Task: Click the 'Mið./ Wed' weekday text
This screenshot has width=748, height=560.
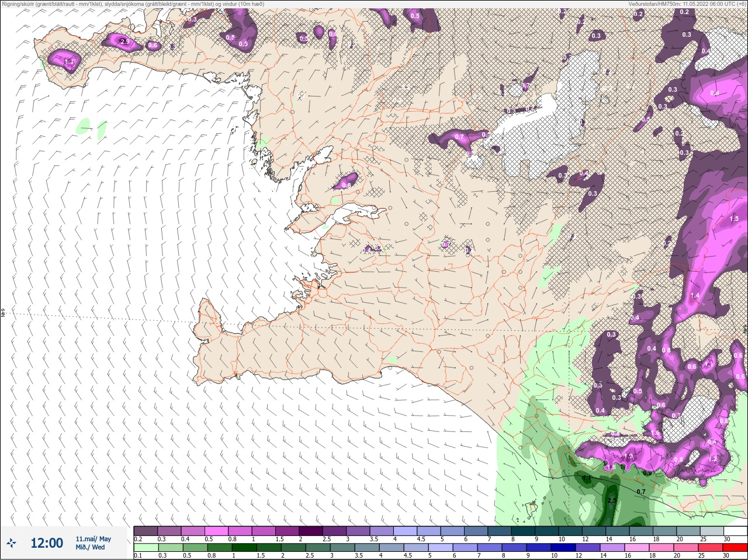Action: pos(91,547)
